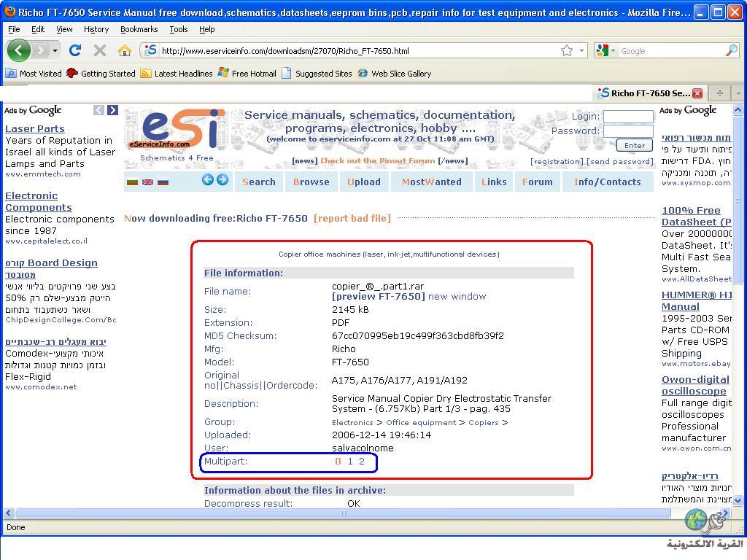Select multipart file part 2

(362, 461)
